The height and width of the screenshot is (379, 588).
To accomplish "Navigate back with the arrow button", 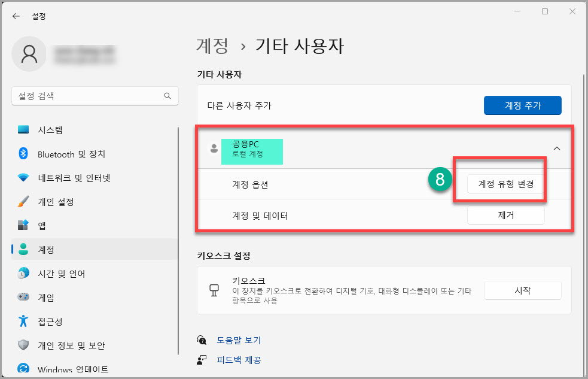I will coord(16,16).
